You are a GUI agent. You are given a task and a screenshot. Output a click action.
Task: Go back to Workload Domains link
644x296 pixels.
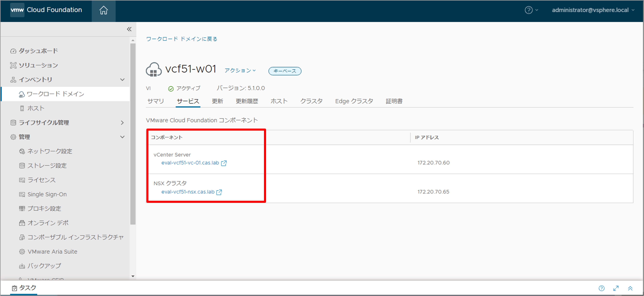[181, 39]
